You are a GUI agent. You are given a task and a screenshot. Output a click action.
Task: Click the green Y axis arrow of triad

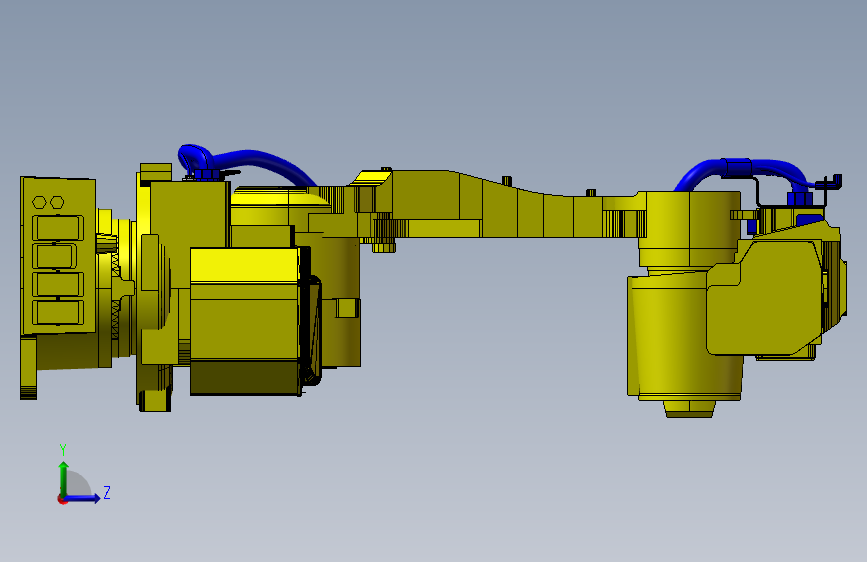64,478
